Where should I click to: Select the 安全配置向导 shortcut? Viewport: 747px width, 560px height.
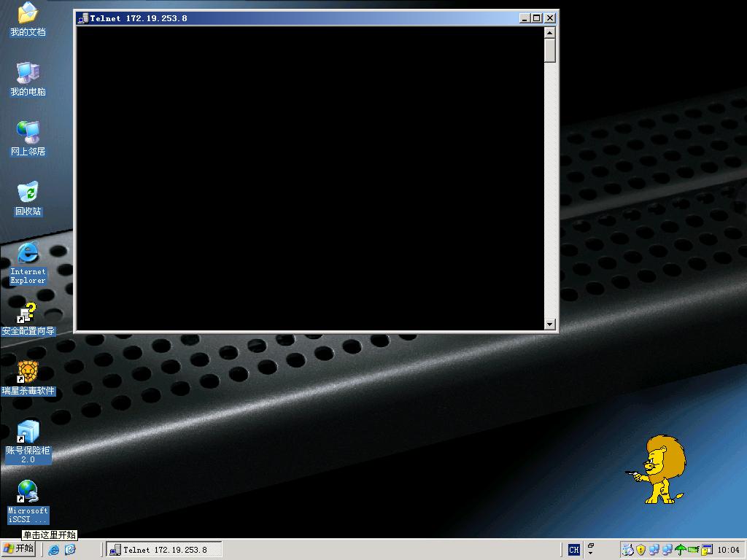coord(28,319)
